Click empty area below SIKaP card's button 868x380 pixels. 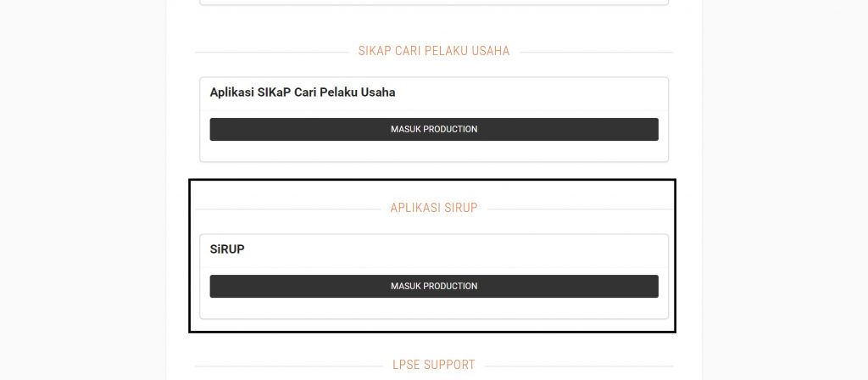tap(434, 151)
